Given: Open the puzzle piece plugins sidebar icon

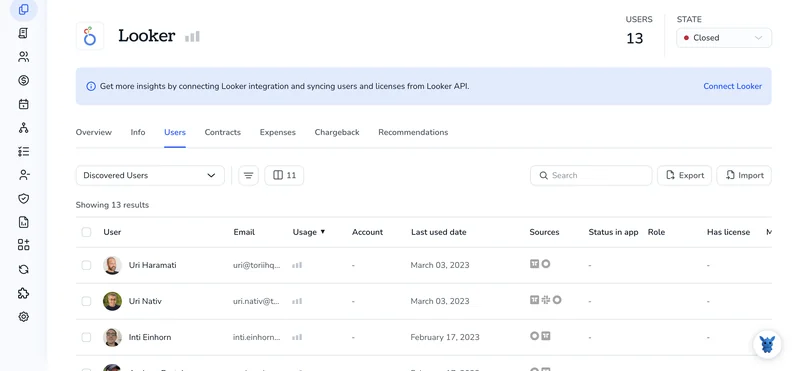Looking at the screenshot, I should 23,293.
